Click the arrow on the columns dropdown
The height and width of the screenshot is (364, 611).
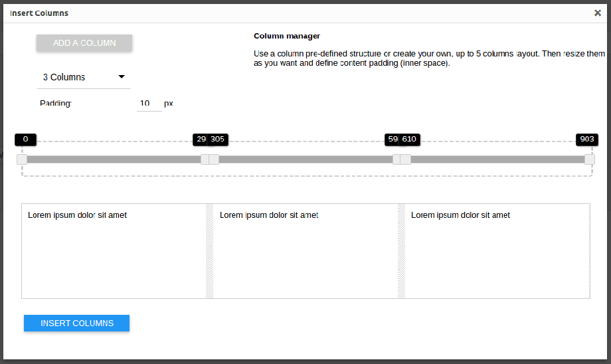click(x=122, y=77)
